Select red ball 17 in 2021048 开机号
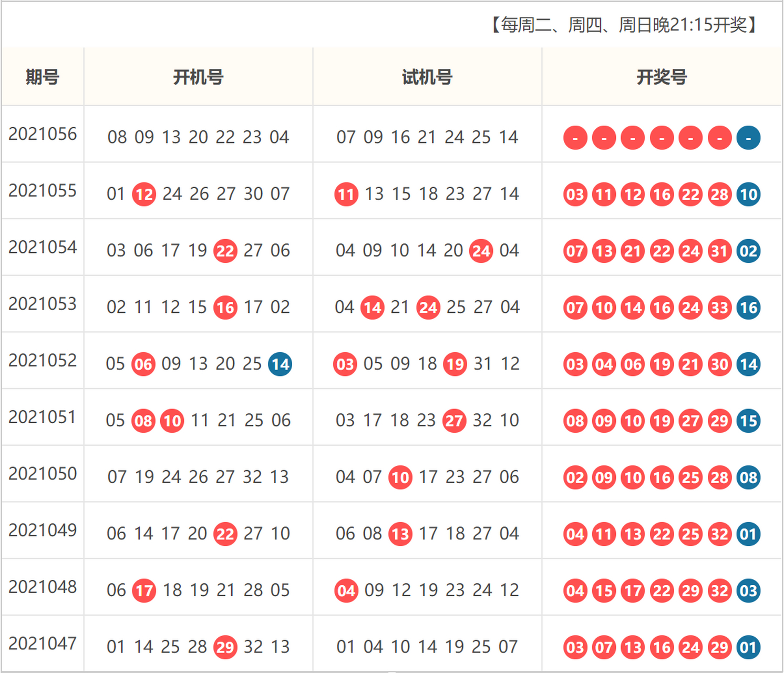The width and height of the screenshot is (784, 673). 144,591
